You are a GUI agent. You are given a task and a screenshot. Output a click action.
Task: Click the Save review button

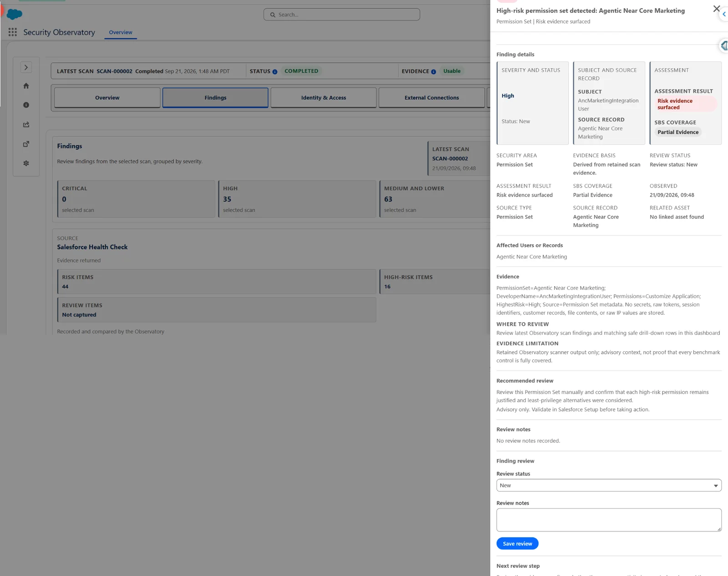pos(517,544)
